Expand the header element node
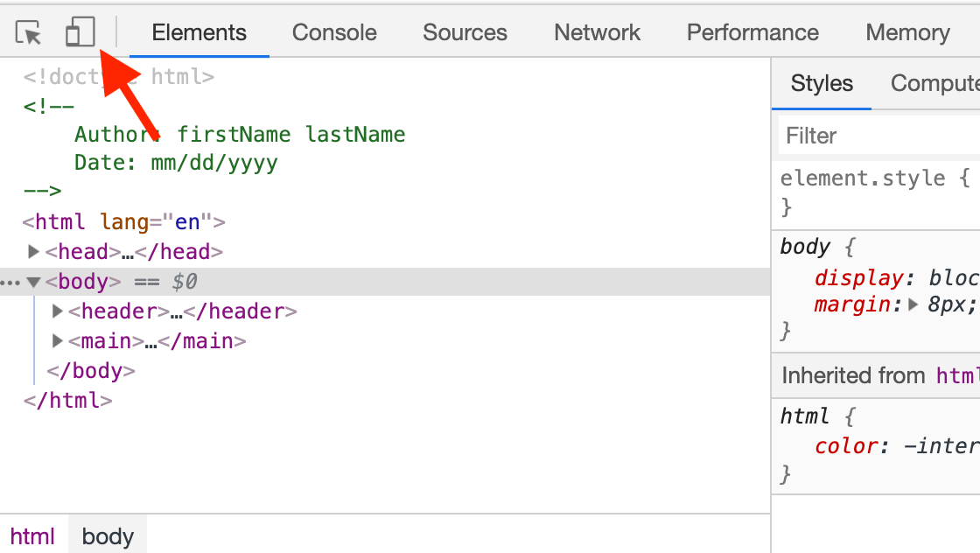The image size is (980, 553). pyautogui.click(x=57, y=311)
